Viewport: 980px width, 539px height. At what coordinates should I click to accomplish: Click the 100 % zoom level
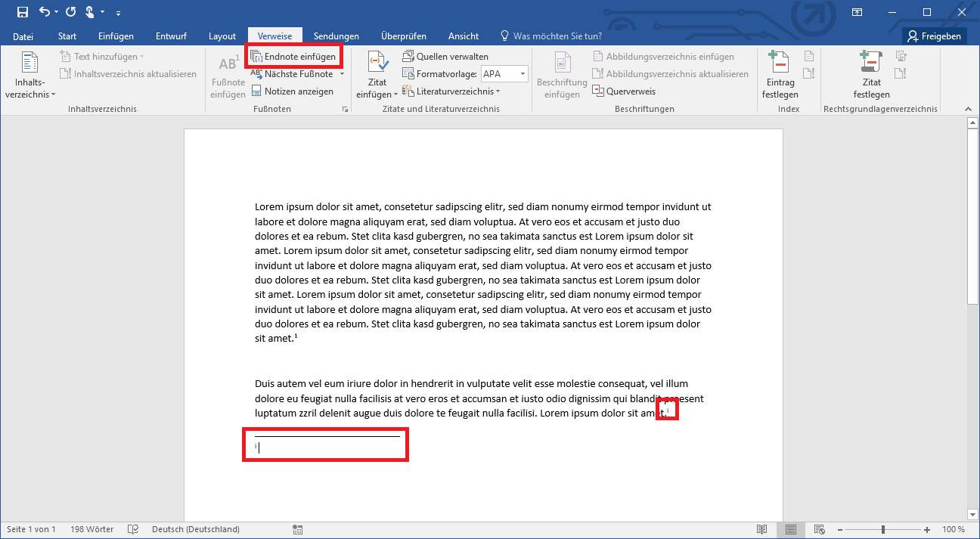pyautogui.click(x=953, y=529)
